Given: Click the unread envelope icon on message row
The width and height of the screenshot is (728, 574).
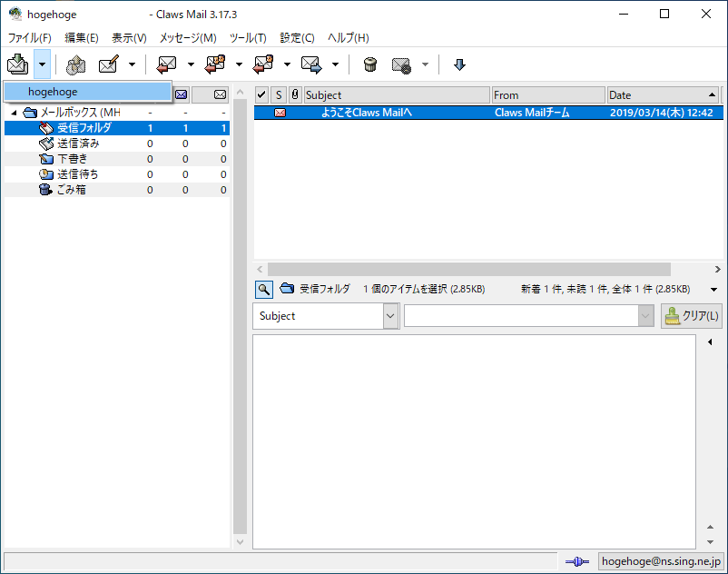Looking at the screenshot, I should coord(280,113).
